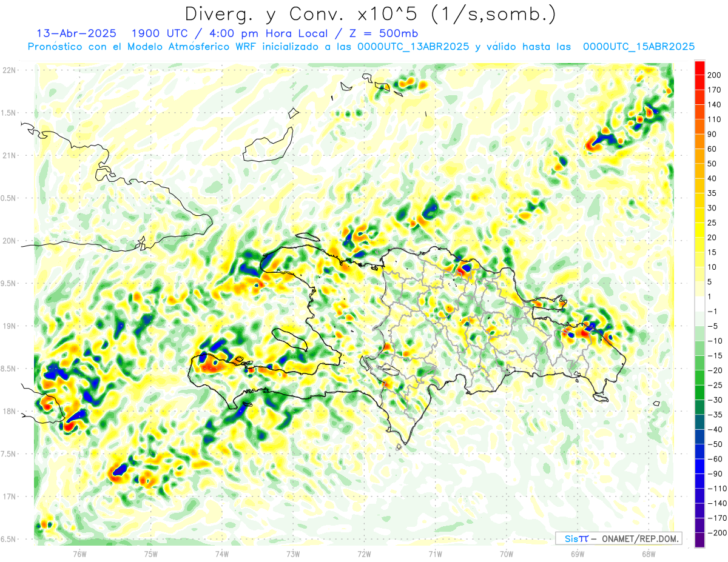This screenshot has height=562, width=728.
Task: Click the 19N latitude label
Action: [10, 326]
